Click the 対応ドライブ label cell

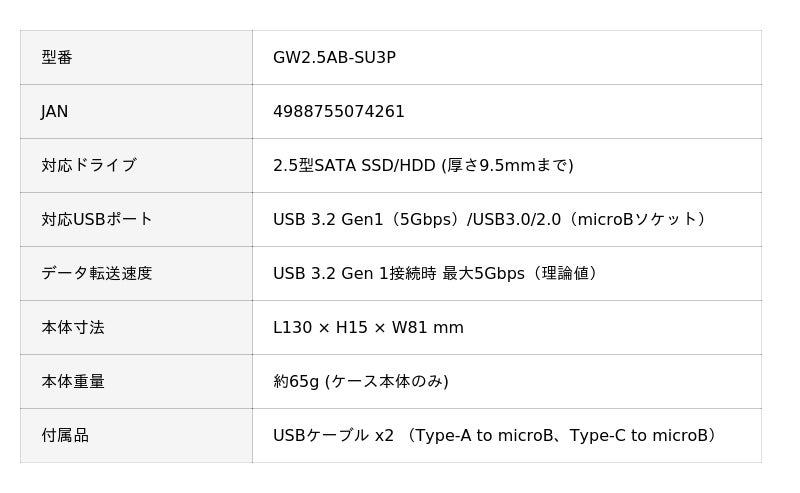[88, 166]
